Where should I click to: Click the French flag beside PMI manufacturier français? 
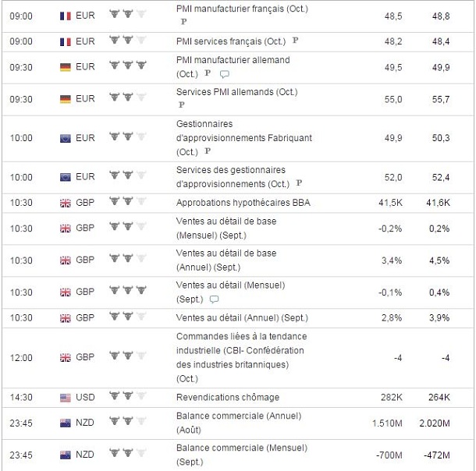click(x=66, y=15)
